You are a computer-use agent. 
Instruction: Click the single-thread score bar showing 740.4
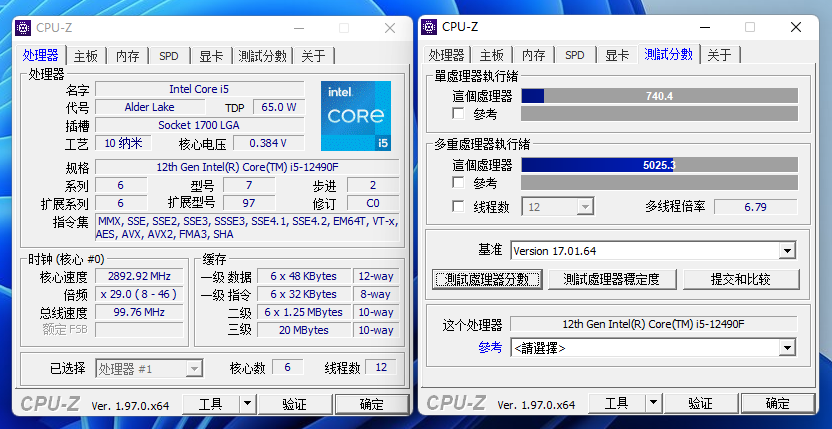pyautogui.click(x=660, y=96)
